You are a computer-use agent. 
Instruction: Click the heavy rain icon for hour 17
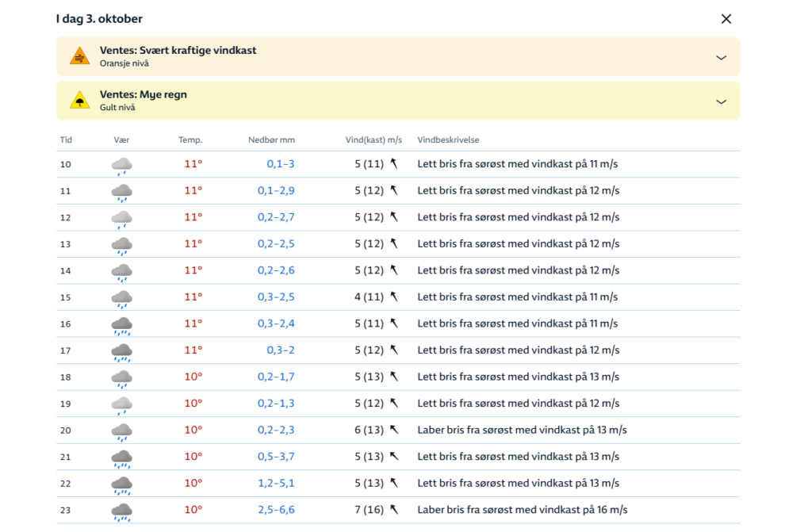pos(121,350)
